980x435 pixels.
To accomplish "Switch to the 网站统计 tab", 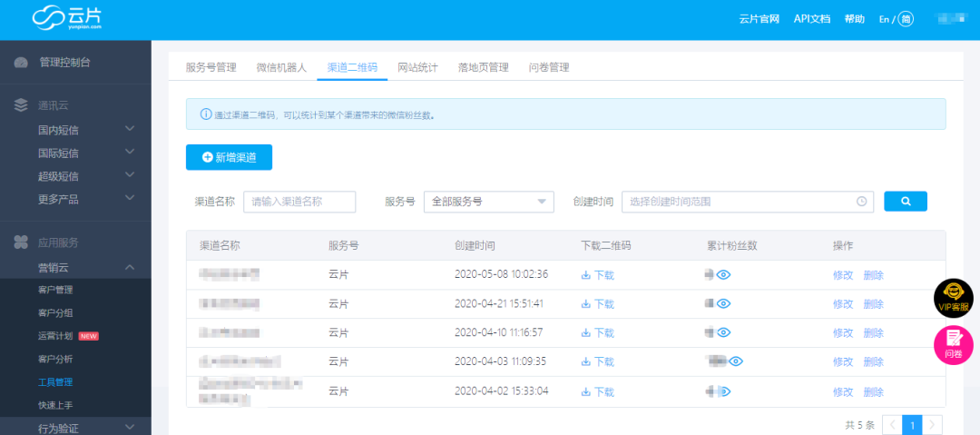I will click(x=417, y=67).
